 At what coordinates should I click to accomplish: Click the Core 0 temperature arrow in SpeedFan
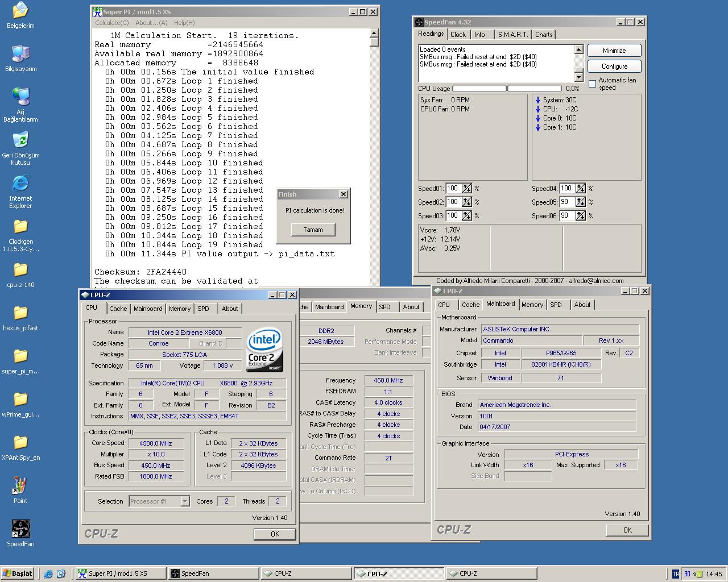click(x=538, y=118)
